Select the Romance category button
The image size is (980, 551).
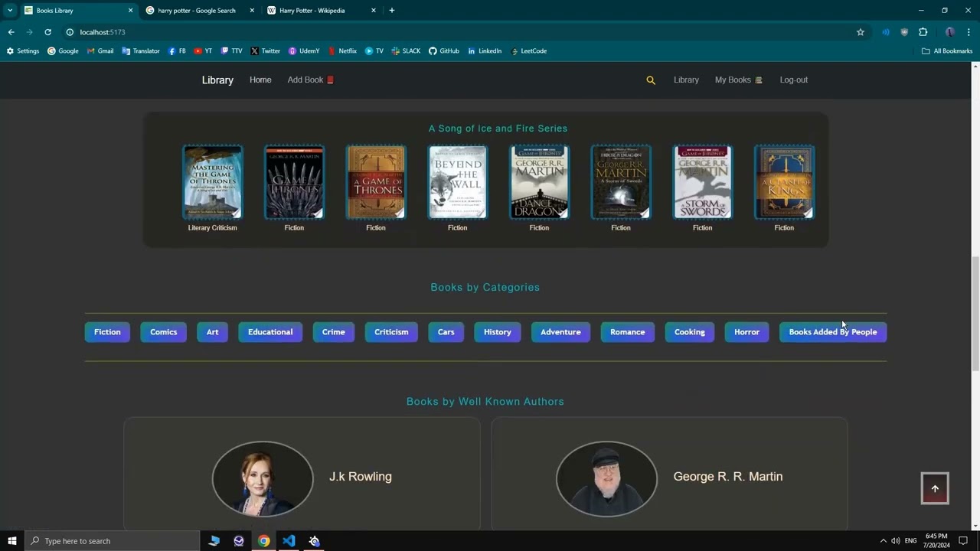point(627,332)
